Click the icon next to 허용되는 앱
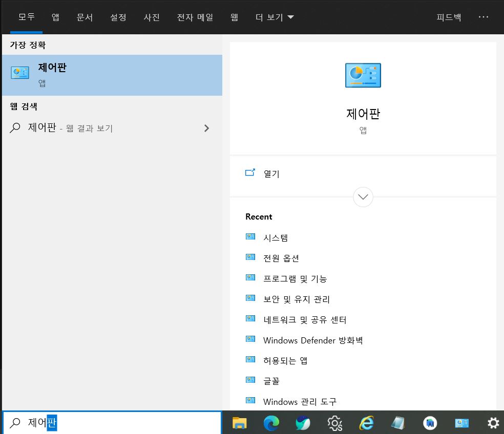This screenshot has width=504, height=434. pyautogui.click(x=250, y=359)
